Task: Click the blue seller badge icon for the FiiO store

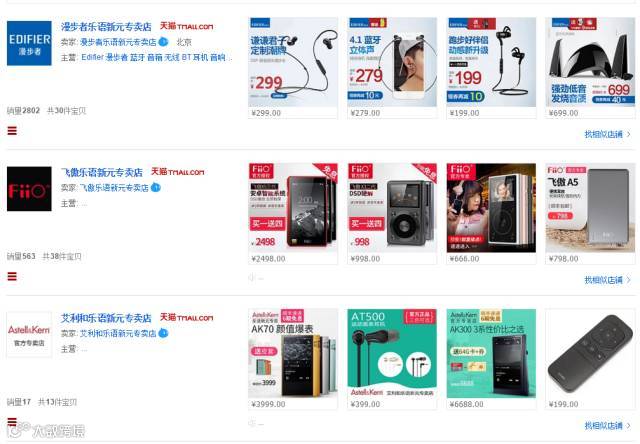Action: tap(156, 188)
